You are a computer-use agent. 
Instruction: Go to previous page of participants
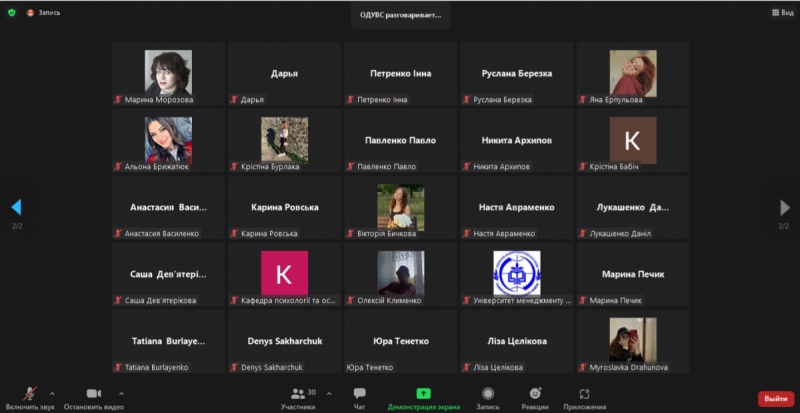tap(16, 207)
